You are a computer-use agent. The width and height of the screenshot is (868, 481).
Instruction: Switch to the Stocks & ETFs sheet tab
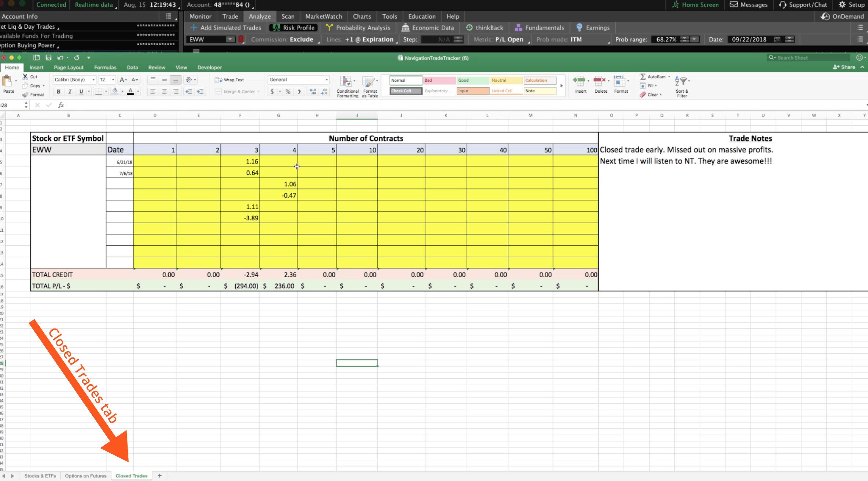[x=40, y=476]
